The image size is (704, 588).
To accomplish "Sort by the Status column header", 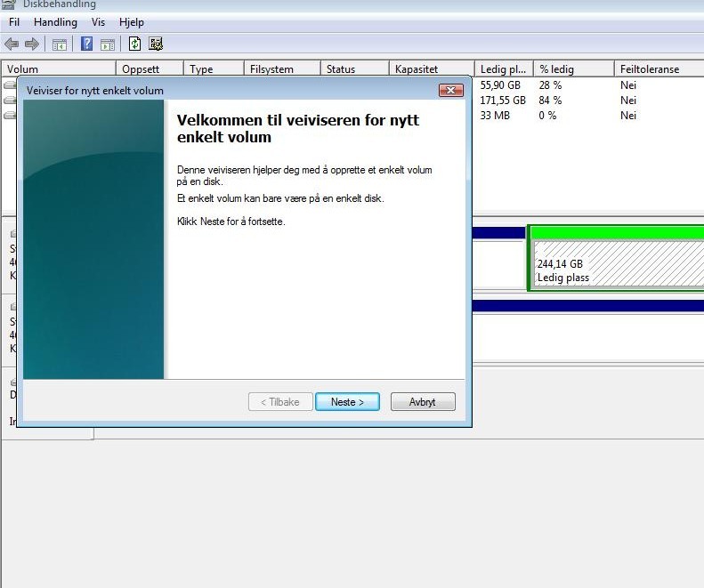I will [355, 69].
